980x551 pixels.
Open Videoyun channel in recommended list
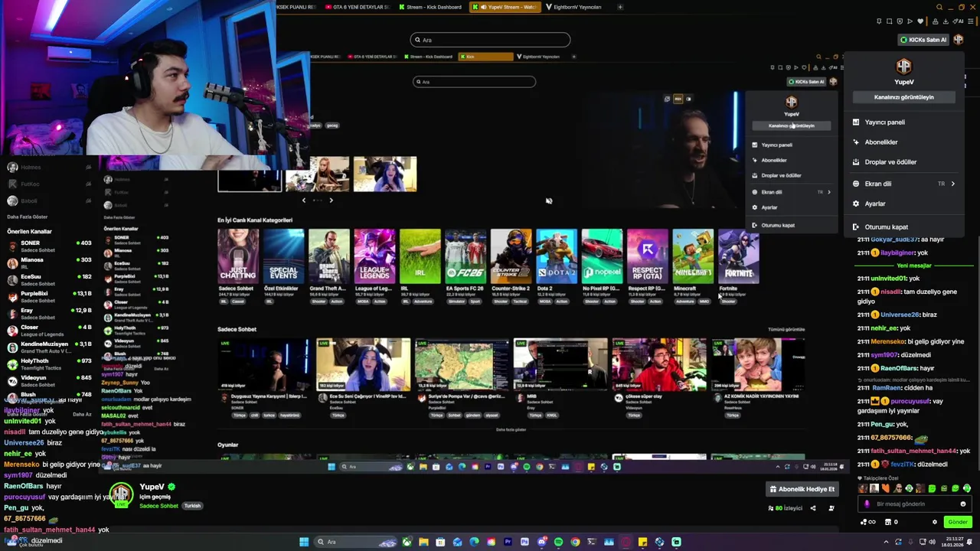tap(49, 381)
